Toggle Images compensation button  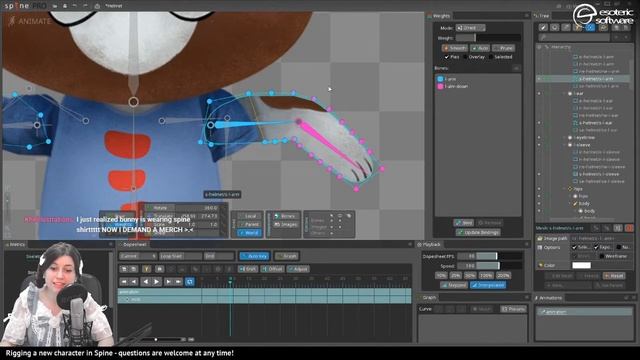tap(285, 224)
